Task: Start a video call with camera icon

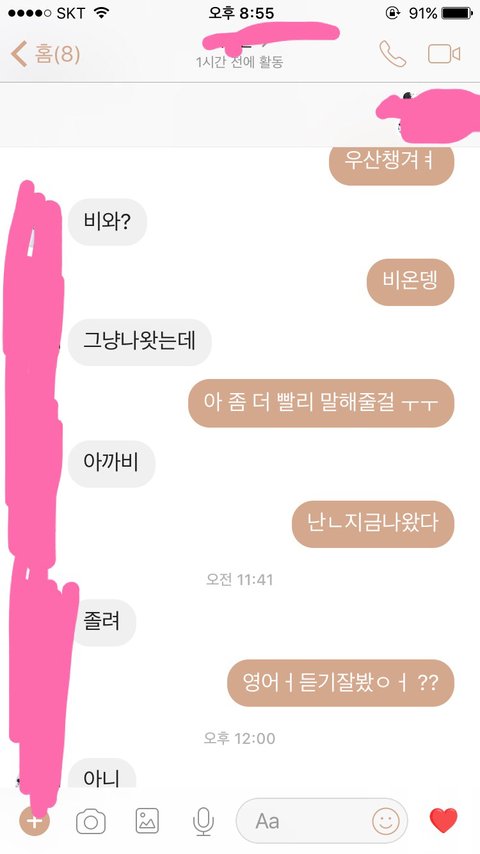Action: 443,54
